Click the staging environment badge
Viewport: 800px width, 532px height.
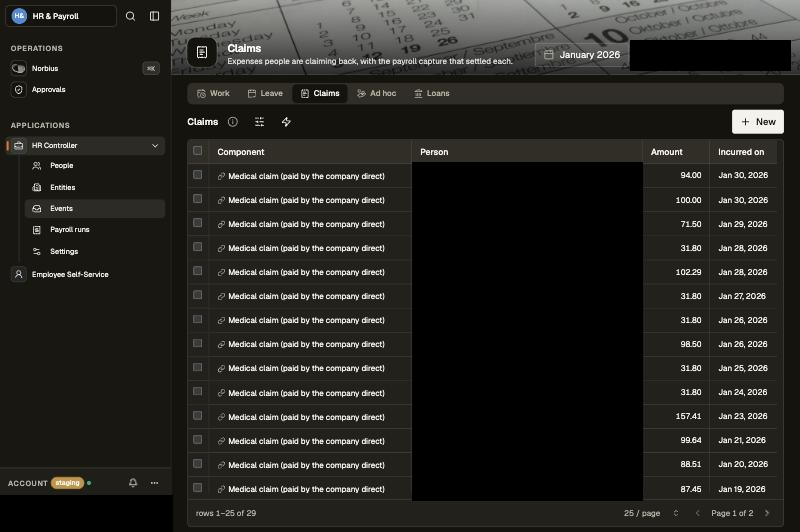[x=67, y=483]
